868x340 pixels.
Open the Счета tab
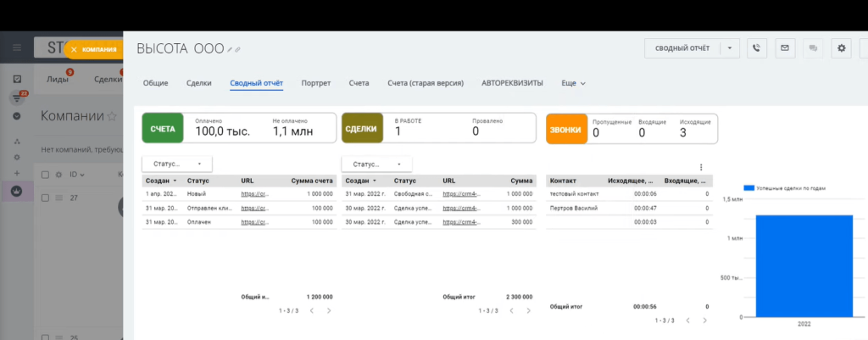pyautogui.click(x=359, y=83)
